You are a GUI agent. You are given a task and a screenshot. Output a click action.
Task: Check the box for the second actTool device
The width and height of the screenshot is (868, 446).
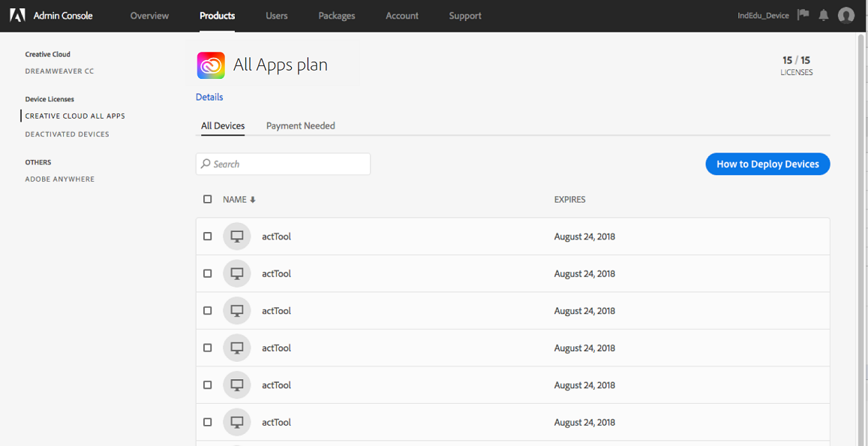point(208,274)
